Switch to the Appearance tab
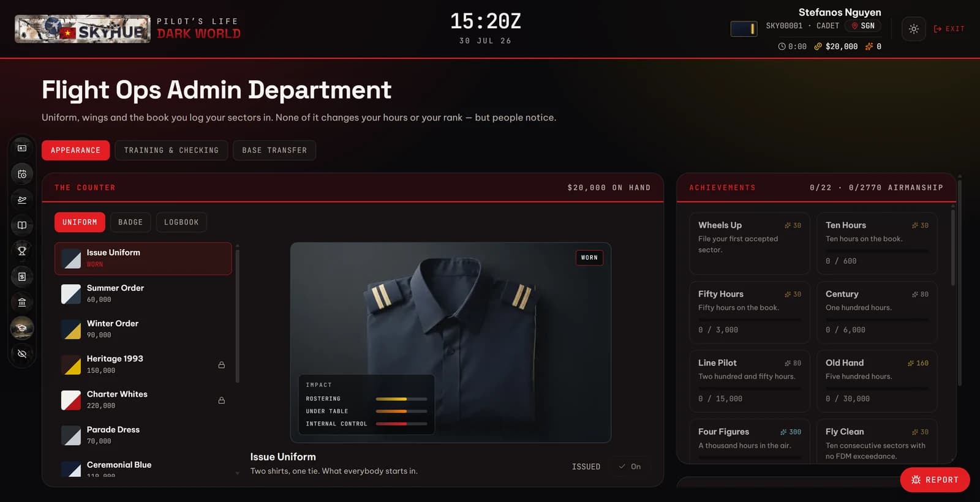This screenshot has height=502, width=980. click(76, 150)
